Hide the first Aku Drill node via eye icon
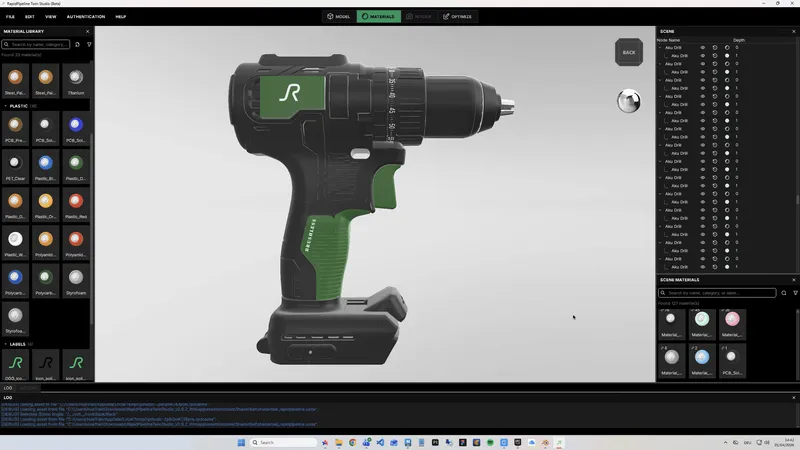The width and height of the screenshot is (800, 450). coord(702,47)
